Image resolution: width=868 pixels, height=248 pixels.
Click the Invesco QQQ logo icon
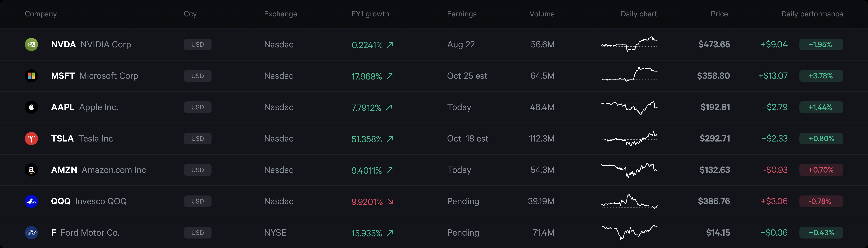click(x=31, y=201)
